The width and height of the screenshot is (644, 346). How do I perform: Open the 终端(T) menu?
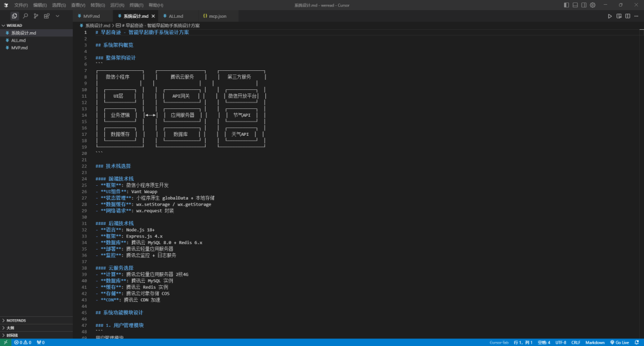tap(137, 5)
